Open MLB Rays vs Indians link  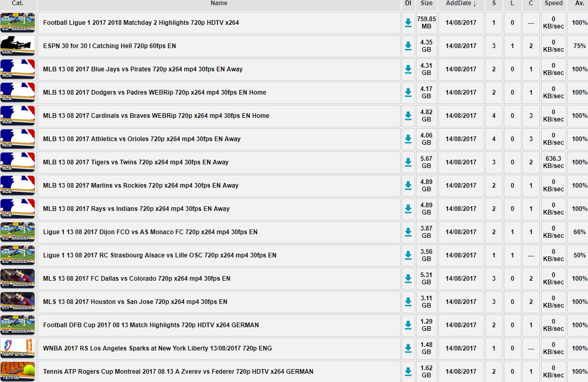click(x=136, y=209)
